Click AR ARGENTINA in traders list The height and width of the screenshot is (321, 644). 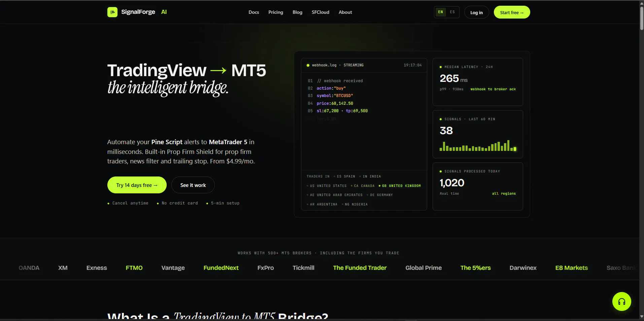coord(322,204)
